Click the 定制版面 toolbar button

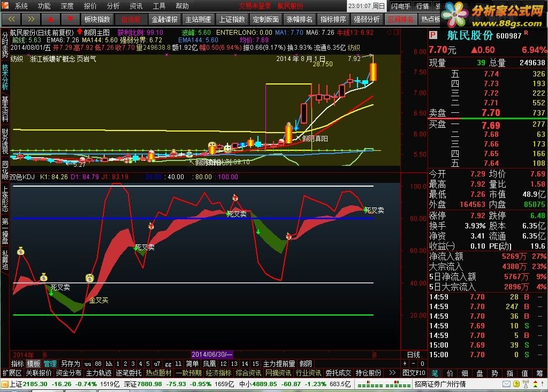tap(265, 19)
